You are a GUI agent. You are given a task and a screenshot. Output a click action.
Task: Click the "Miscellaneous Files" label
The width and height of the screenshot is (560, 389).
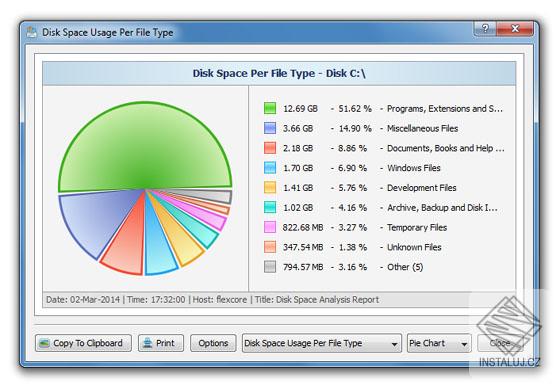[422, 128]
